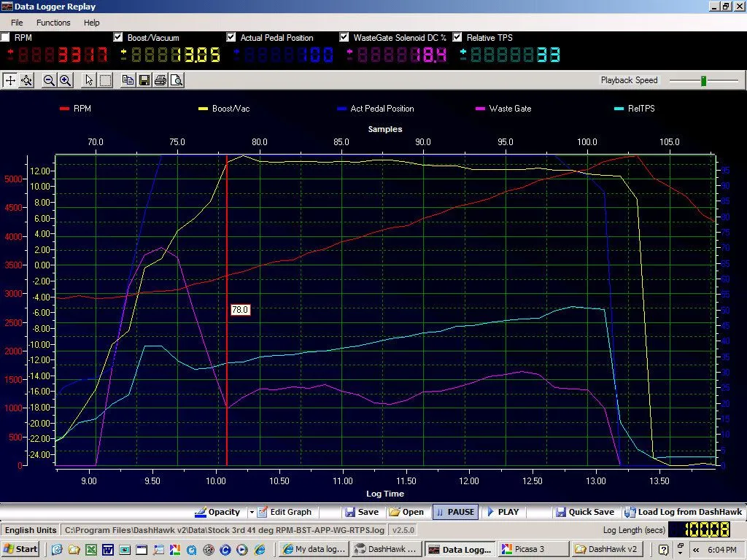Screen dimensions: 747x560
Task: Click the printer icon
Action: [x=160, y=81]
